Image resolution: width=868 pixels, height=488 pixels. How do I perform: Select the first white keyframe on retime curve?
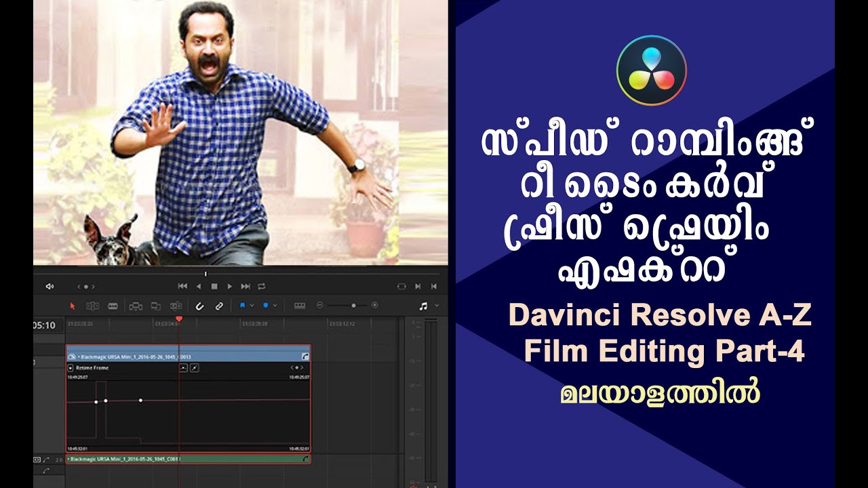click(x=96, y=402)
